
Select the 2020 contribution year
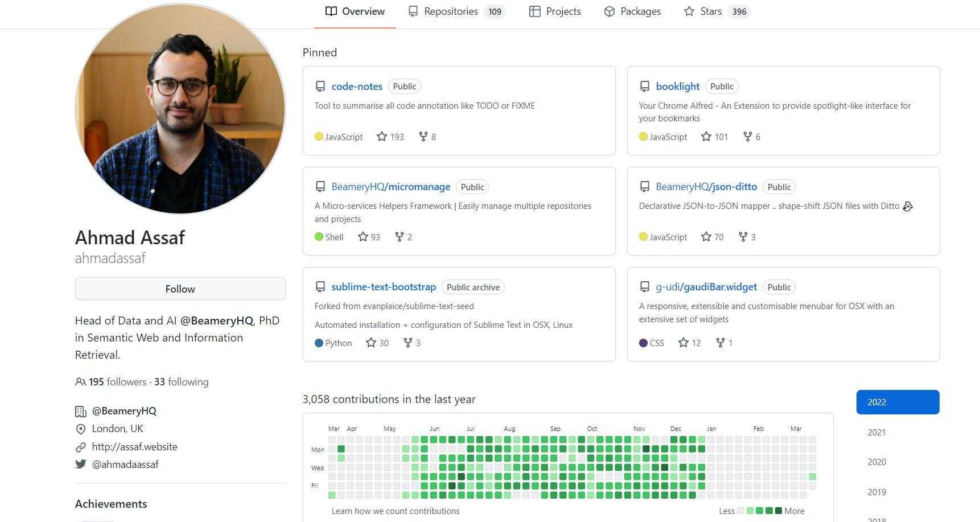point(876,462)
